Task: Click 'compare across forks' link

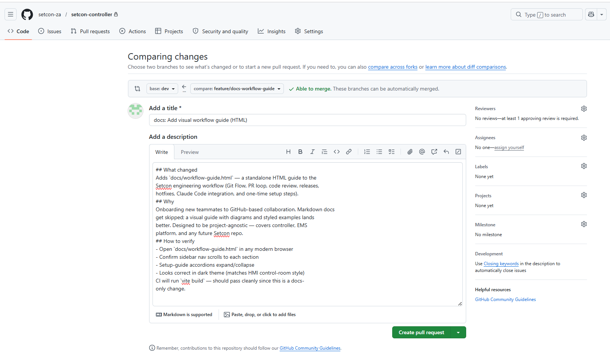Action: (x=393, y=67)
